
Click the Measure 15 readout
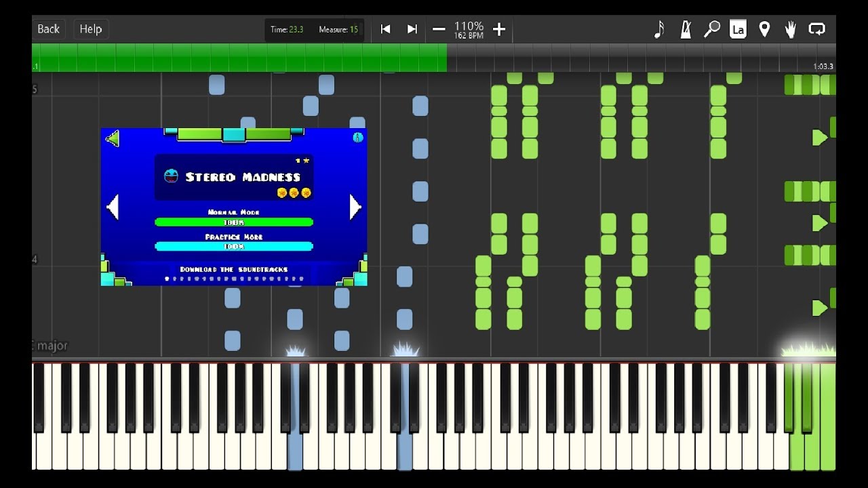coord(338,30)
